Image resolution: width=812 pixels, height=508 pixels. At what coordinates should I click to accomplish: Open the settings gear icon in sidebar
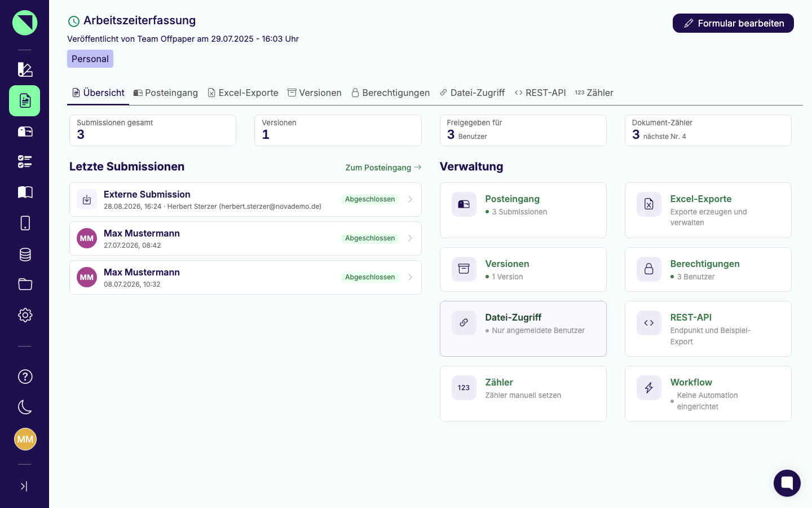tap(25, 315)
